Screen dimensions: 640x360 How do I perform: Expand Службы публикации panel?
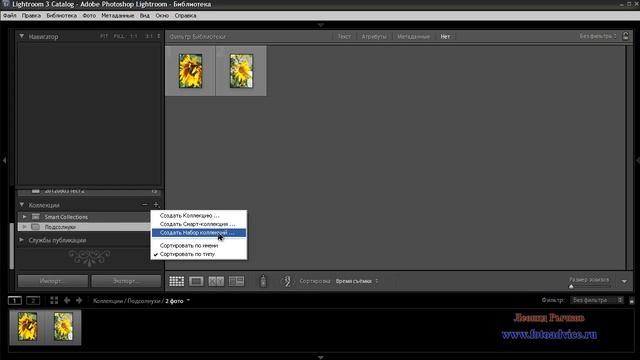[x=22, y=240]
